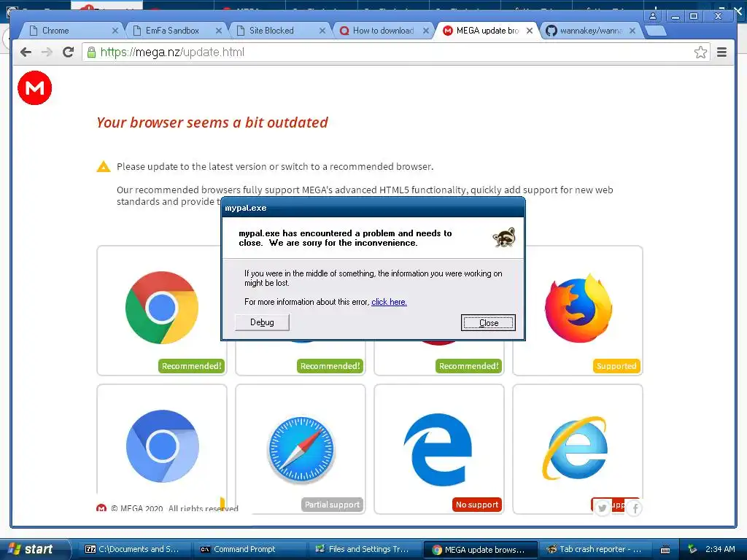Image resolution: width=747 pixels, height=560 pixels.
Task: Click the mypal.exe dialog title bar
Action: tap(373, 208)
